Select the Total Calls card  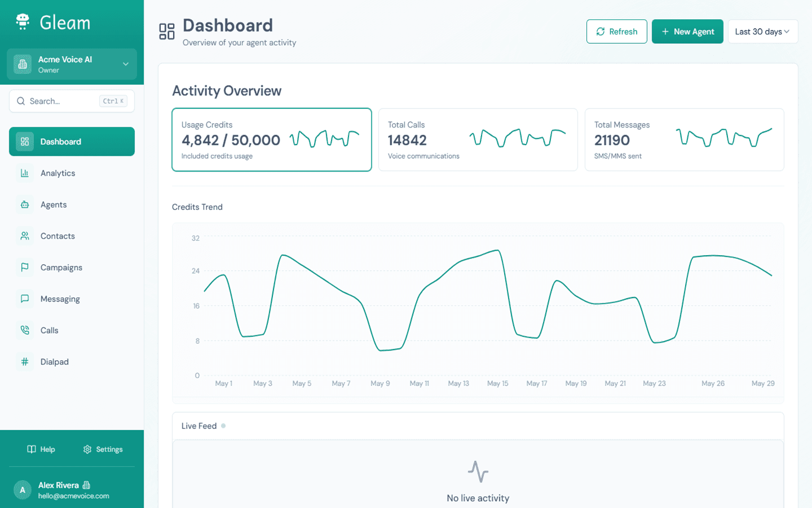pyautogui.click(x=478, y=139)
